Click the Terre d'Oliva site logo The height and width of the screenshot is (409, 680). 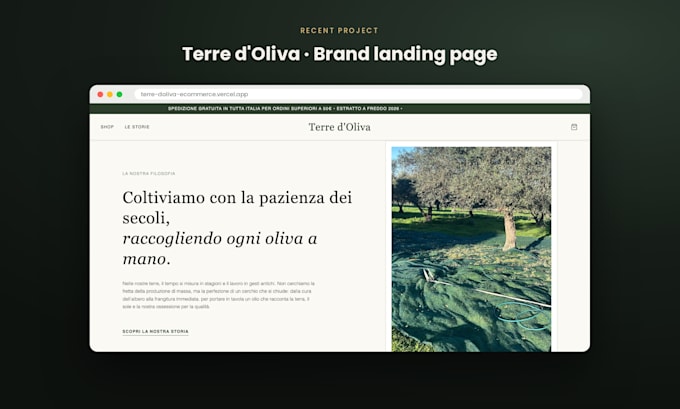click(340, 127)
